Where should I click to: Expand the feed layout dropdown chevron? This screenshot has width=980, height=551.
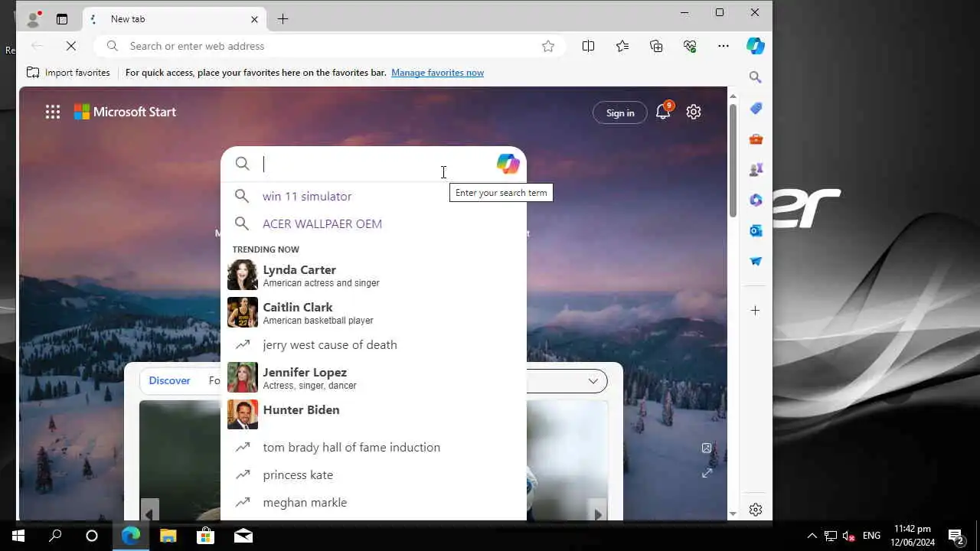[593, 381]
